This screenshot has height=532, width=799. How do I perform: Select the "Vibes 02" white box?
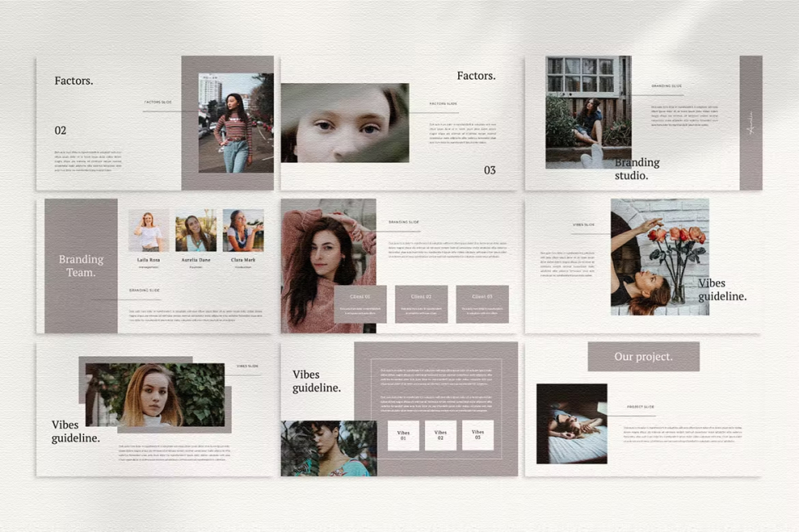[440, 435]
